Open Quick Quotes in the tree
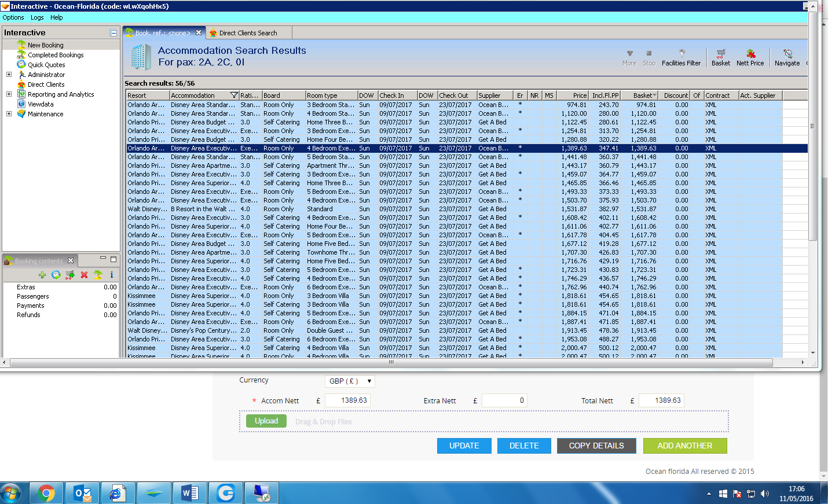This screenshot has height=504, width=828. 46,65
